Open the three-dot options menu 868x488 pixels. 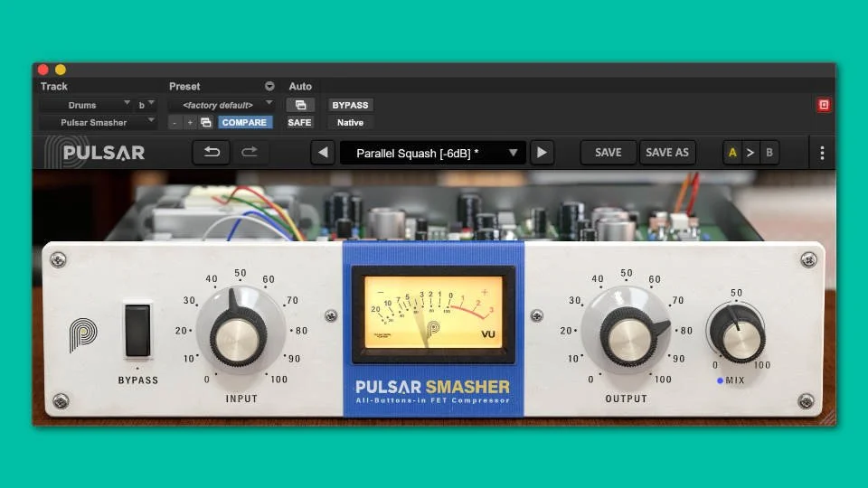point(822,153)
